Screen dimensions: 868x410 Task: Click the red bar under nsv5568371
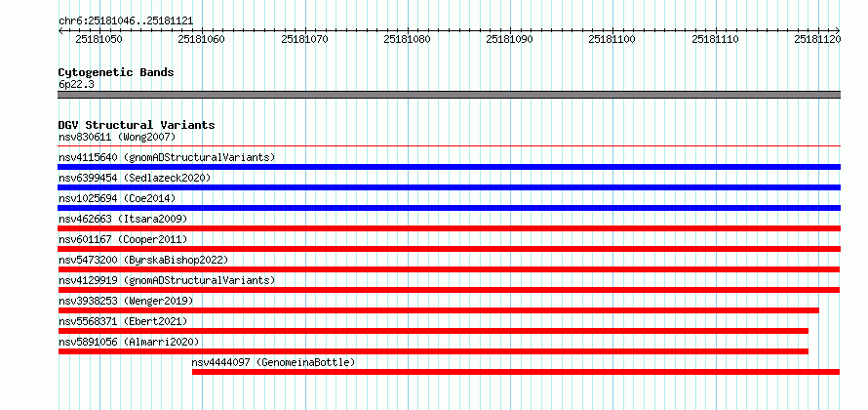(x=433, y=331)
